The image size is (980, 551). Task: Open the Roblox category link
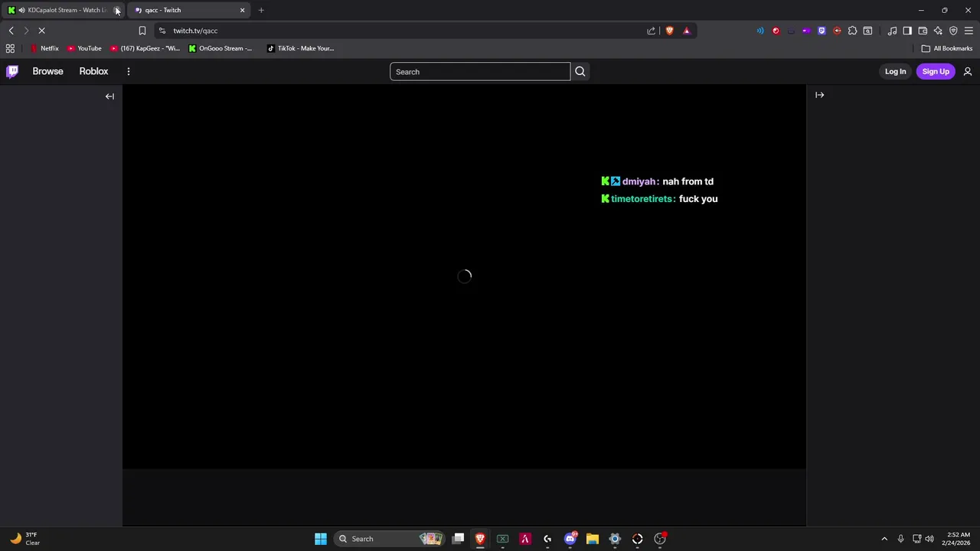click(93, 71)
